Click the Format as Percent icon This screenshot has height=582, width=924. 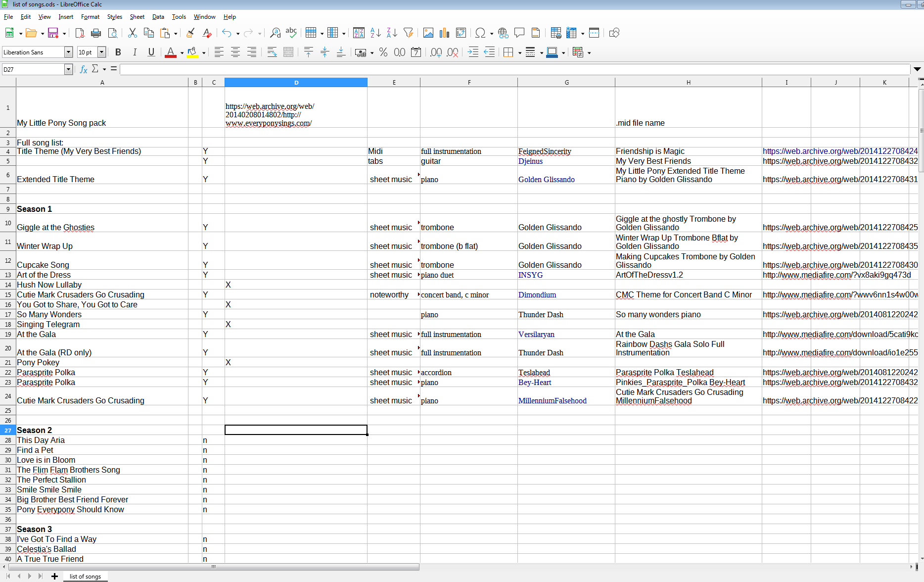coord(383,52)
